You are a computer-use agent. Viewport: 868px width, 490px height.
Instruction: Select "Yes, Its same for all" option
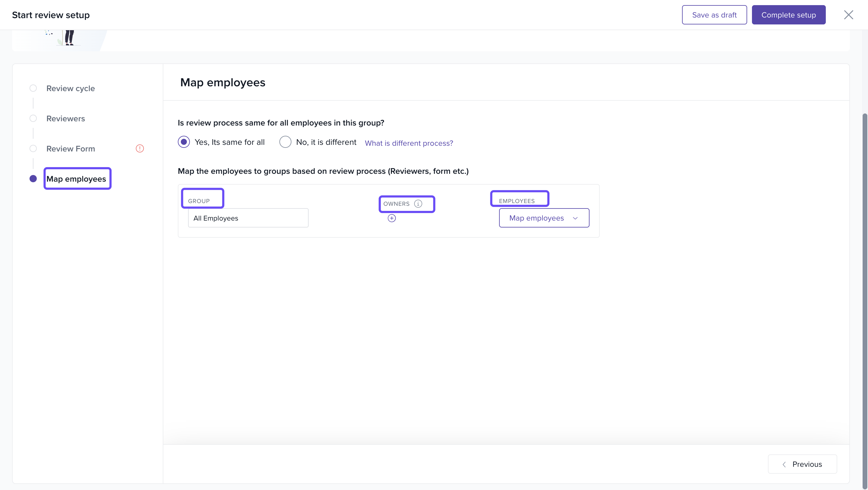[184, 142]
